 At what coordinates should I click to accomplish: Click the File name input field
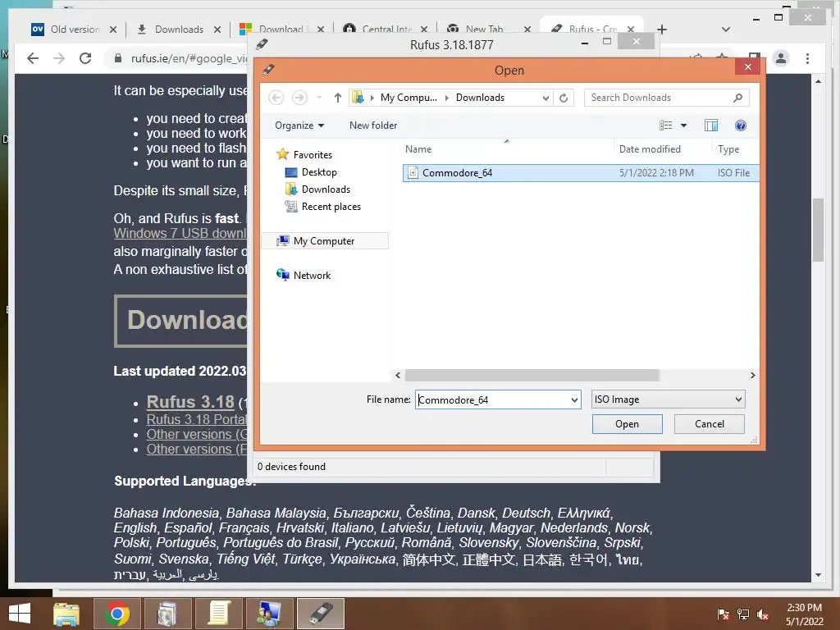[492, 399]
